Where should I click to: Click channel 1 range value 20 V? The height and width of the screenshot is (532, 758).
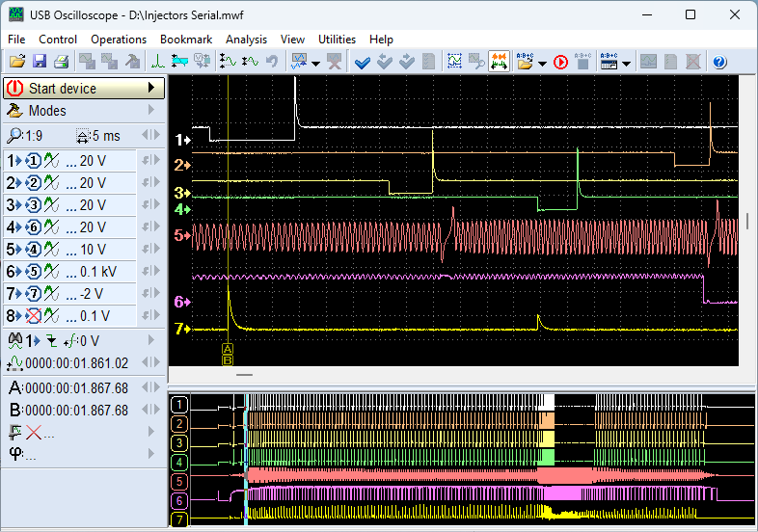point(93,161)
